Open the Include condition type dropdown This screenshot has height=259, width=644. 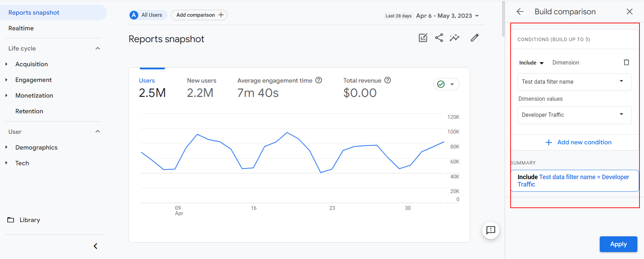531,63
